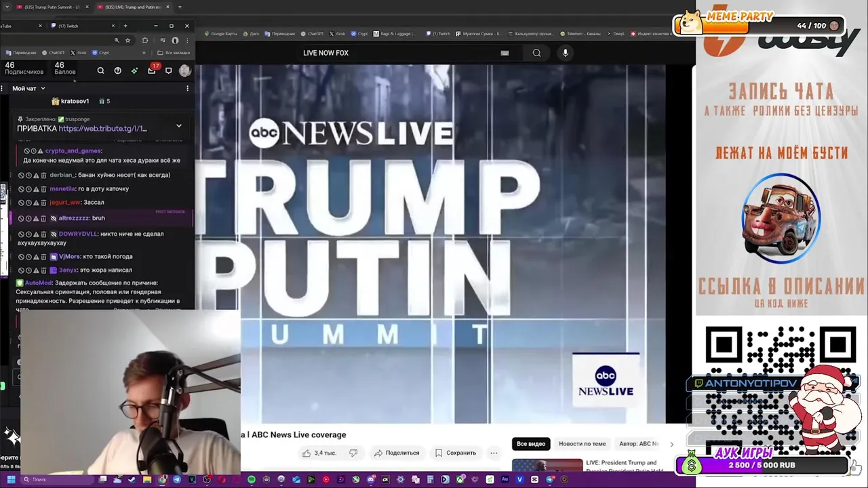Bookmark page with star icon in Twitch window

[127, 40]
